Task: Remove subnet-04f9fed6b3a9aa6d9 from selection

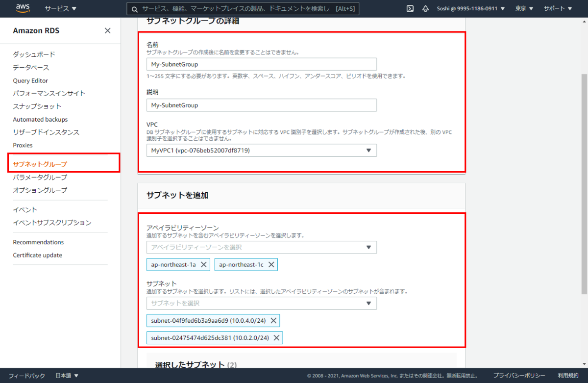Action: (x=273, y=321)
